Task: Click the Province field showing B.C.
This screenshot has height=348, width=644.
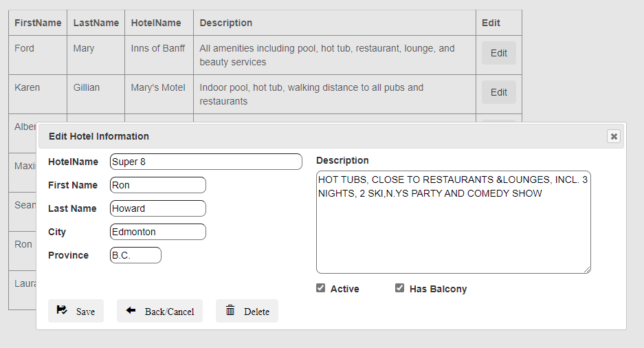Action: point(135,255)
